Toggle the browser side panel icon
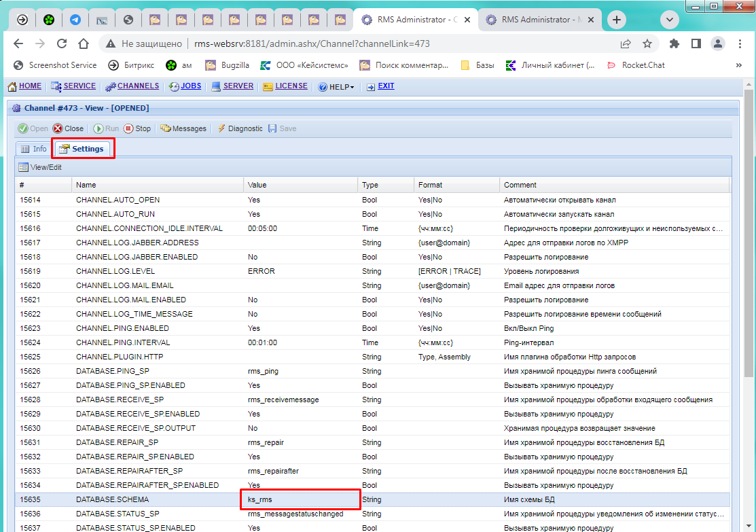Viewport: 756px width, 532px height. coord(696,44)
